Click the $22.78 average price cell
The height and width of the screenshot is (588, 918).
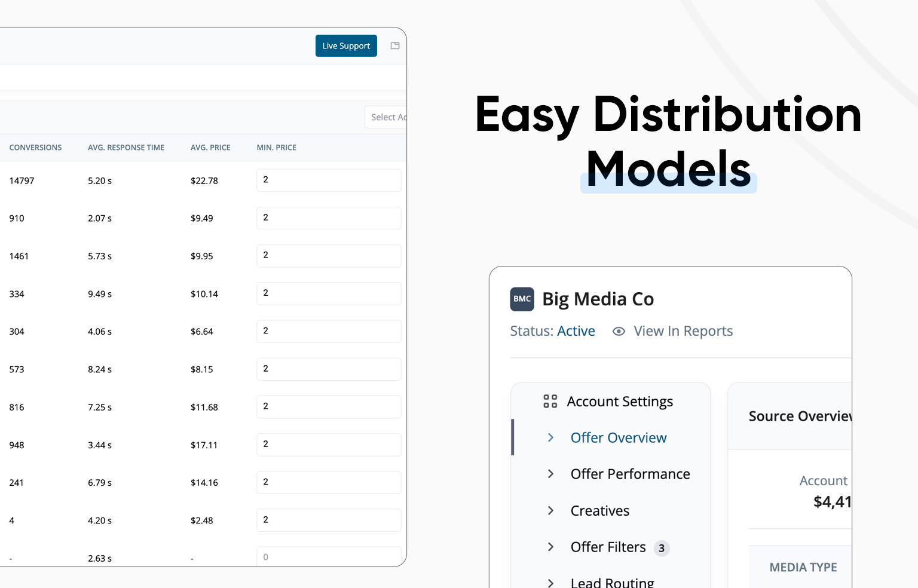[x=204, y=180]
